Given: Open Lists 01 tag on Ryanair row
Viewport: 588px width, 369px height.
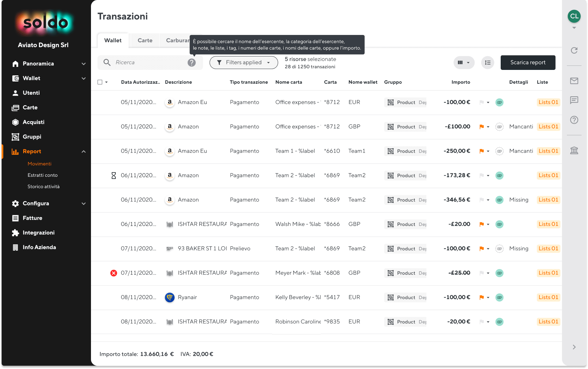Looking at the screenshot, I should click(x=548, y=297).
